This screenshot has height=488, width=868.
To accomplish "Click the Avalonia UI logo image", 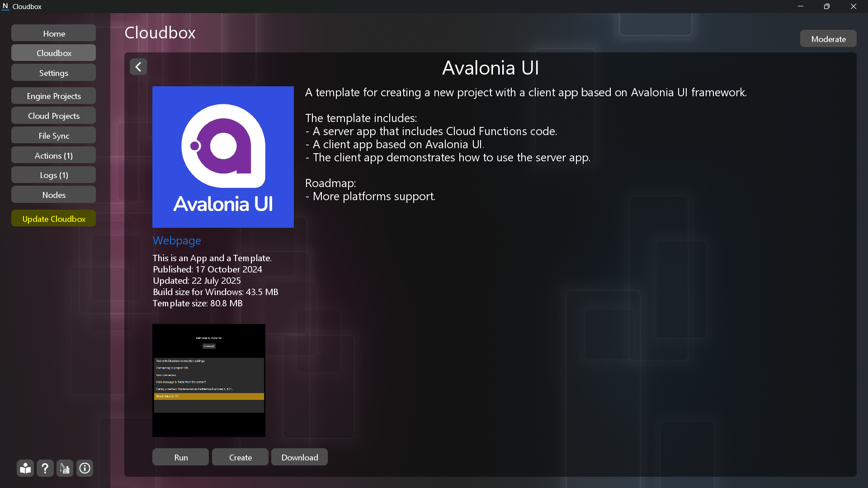I will click(223, 157).
